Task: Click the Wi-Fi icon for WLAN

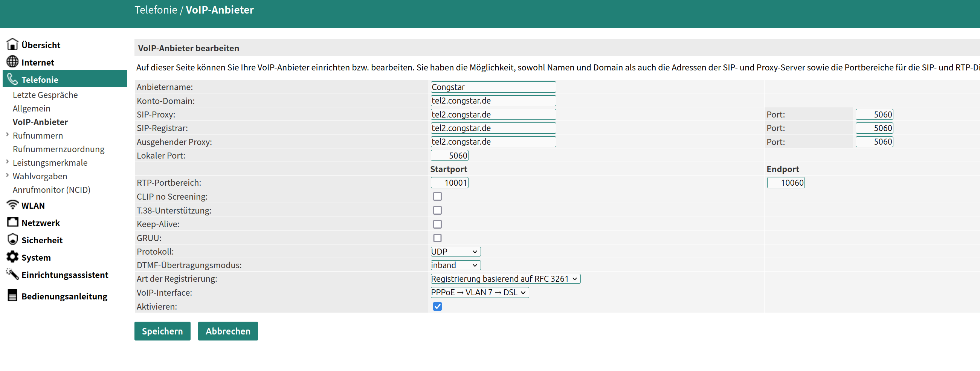Action: (x=12, y=205)
